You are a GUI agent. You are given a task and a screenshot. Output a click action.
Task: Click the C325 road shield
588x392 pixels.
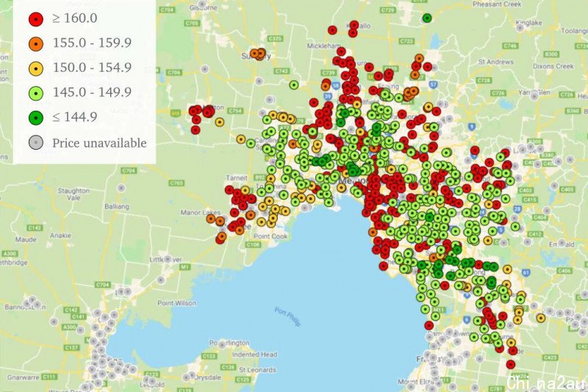point(275,39)
